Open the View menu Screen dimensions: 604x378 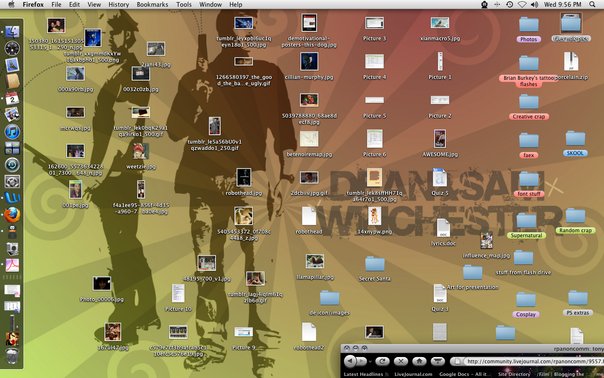coord(94,5)
